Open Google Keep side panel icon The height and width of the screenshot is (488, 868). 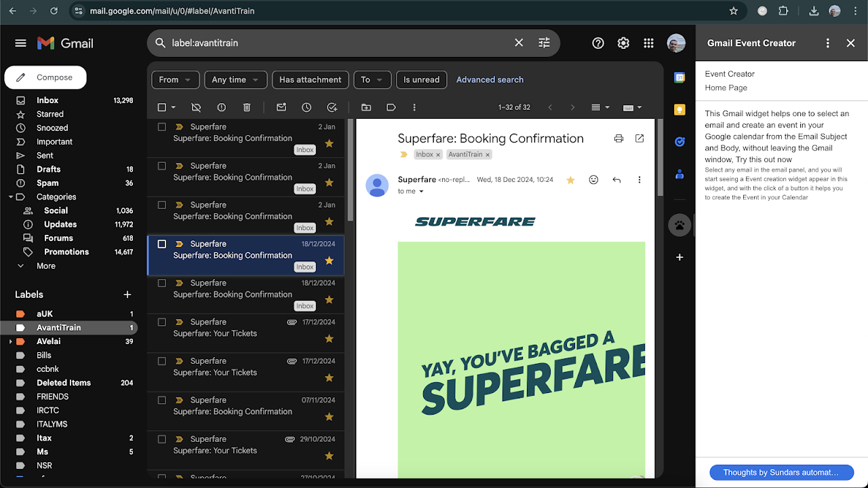(679, 109)
